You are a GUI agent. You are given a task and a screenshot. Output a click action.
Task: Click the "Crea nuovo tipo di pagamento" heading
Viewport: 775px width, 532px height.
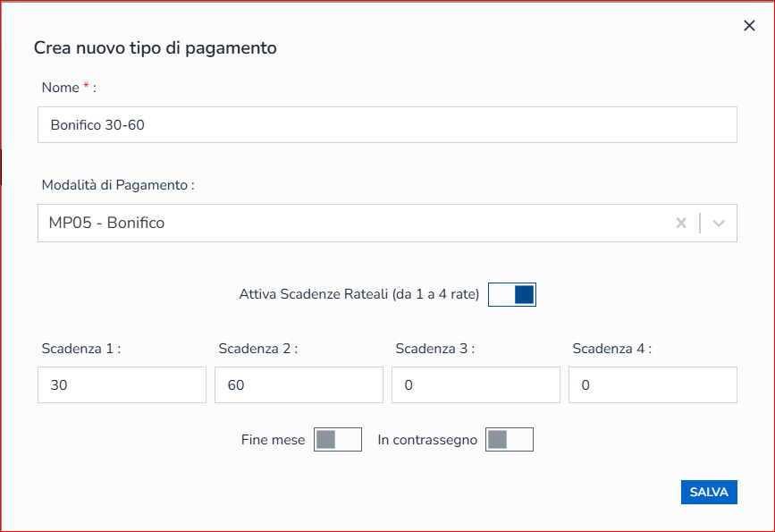point(155,48)
